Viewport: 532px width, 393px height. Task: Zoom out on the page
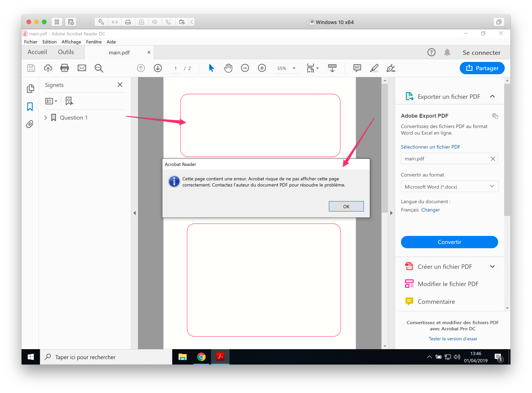(245, 68)
